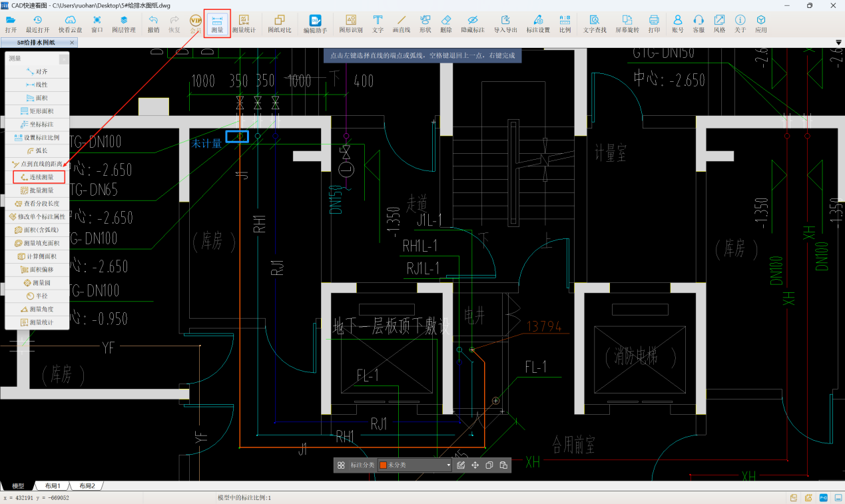Click 矩形面积 in the measure panel
This screenshot has width=845, height=504.
(37, 111)
